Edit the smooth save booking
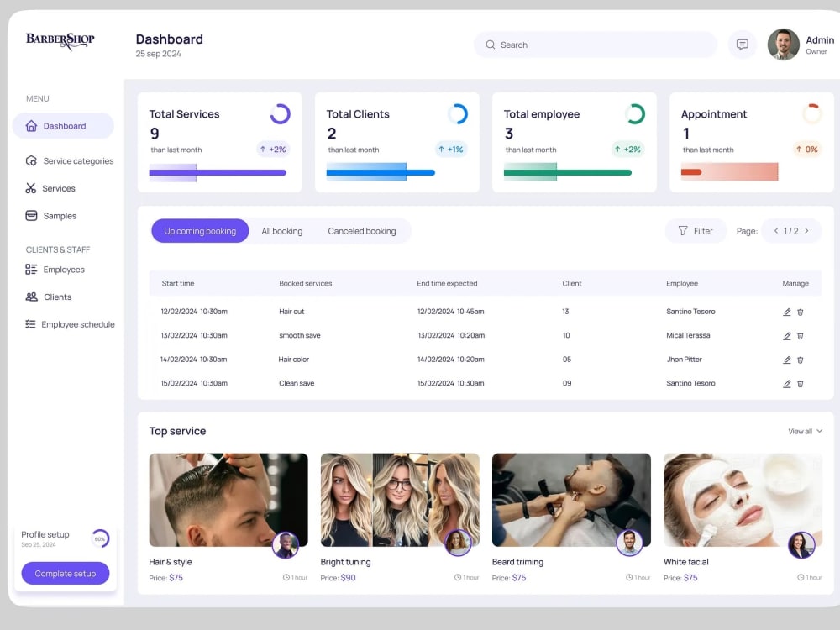The width and height of the screenshot is (840, 630). (x=786, y=336)
